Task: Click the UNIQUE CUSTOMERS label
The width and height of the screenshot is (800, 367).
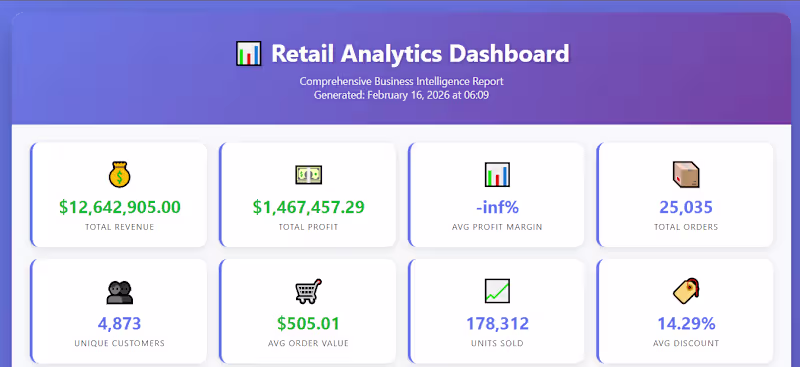Action: point(119,344)
